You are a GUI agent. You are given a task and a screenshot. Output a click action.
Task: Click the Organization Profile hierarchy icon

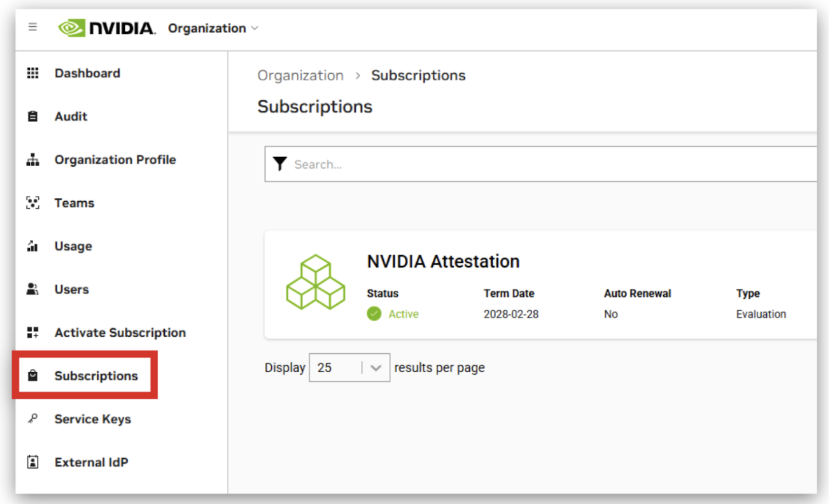[x=32, y=160]
